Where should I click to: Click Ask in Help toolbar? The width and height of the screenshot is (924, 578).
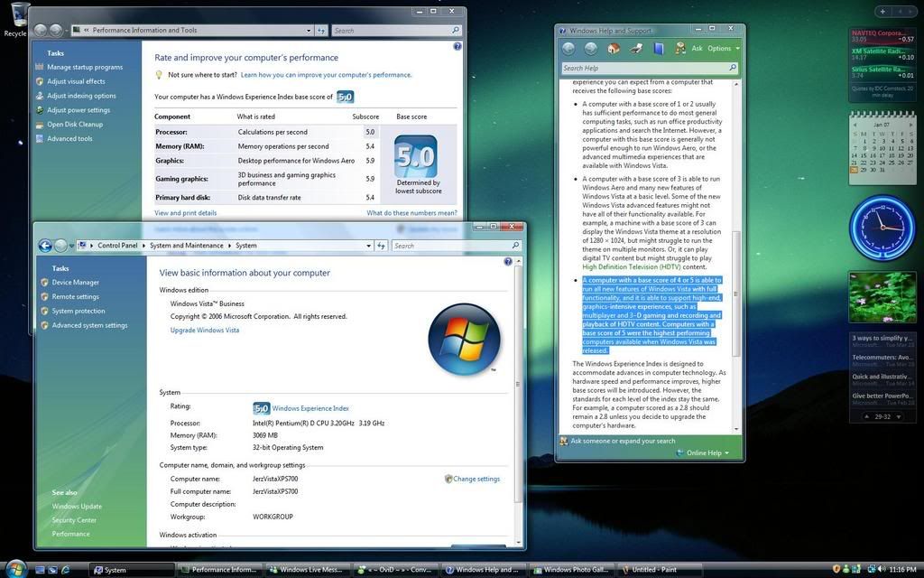click(x=698, y=49)
